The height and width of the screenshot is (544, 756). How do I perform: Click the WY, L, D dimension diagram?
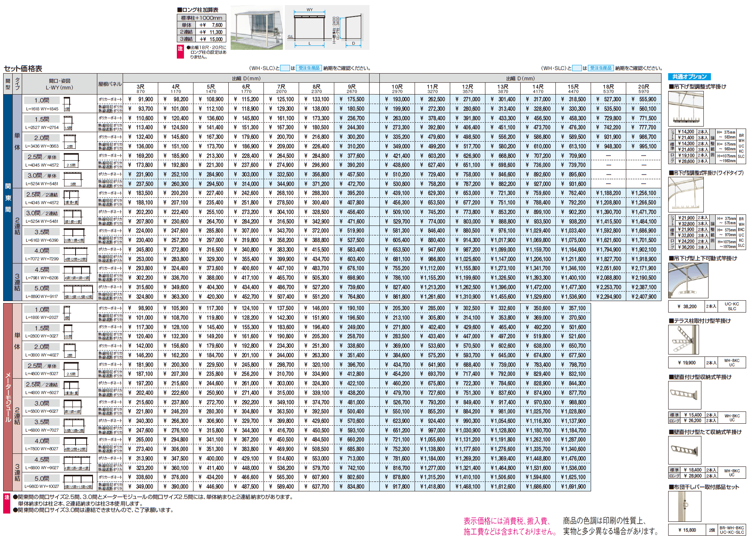[327, 27]
